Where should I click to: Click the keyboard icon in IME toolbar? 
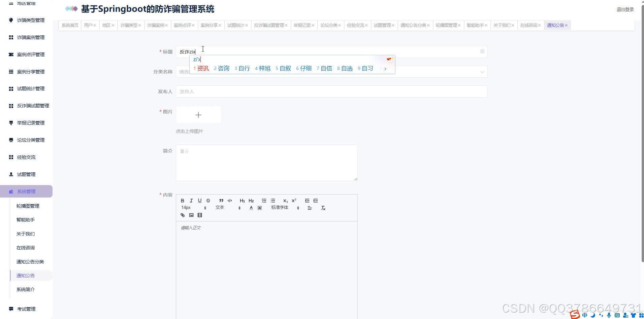coord(617,315)
